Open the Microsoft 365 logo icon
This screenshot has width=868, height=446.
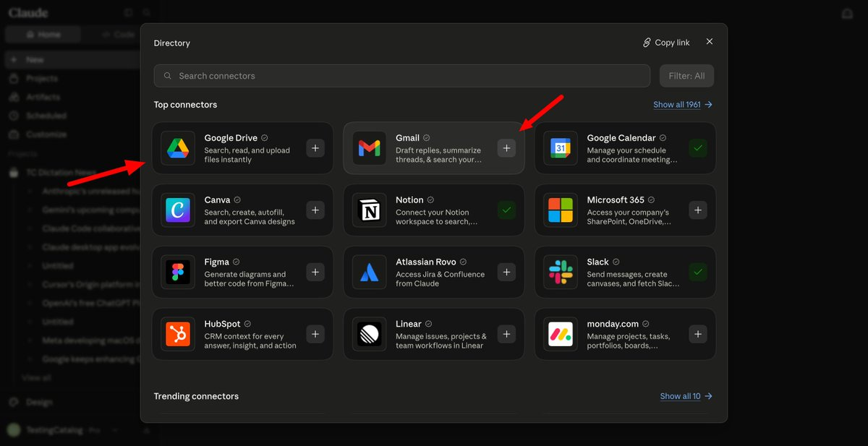(561, 210)
